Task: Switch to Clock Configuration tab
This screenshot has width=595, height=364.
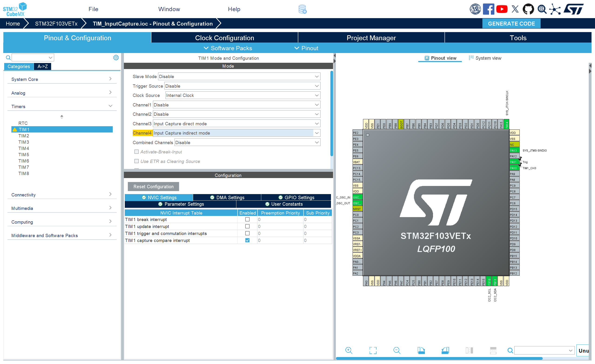Action: point(224,38)
